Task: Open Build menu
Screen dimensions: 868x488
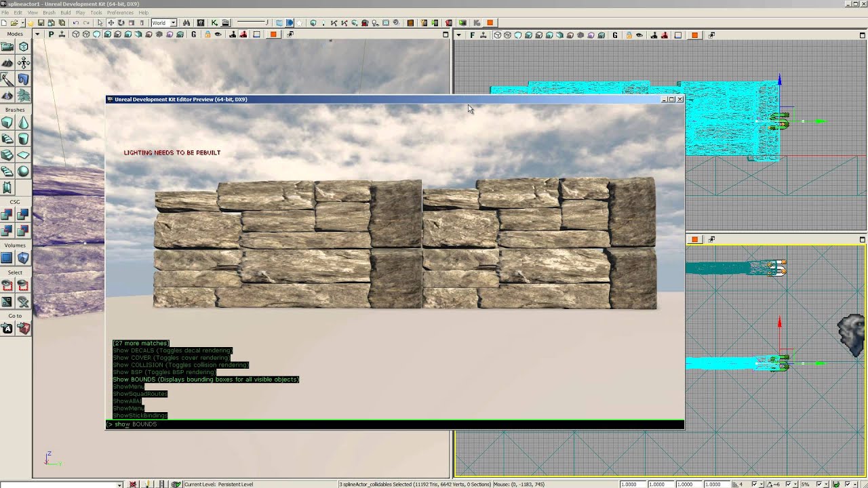Action: point(65,12)
